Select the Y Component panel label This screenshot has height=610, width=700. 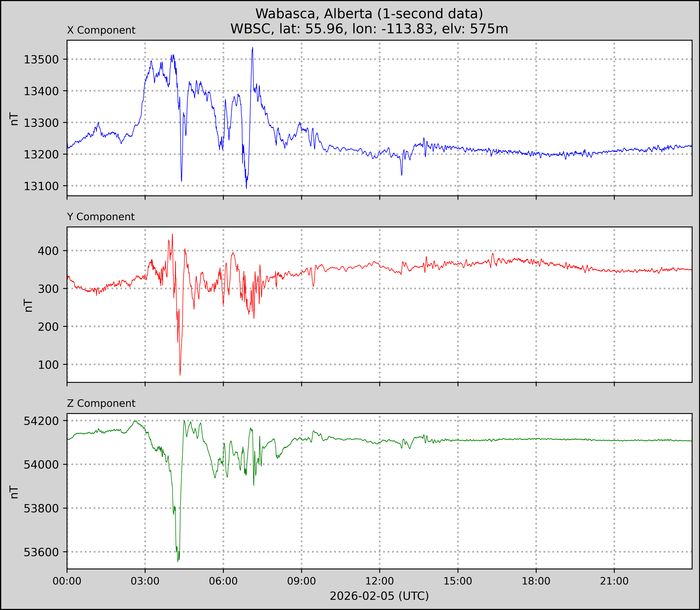point(101,217)
